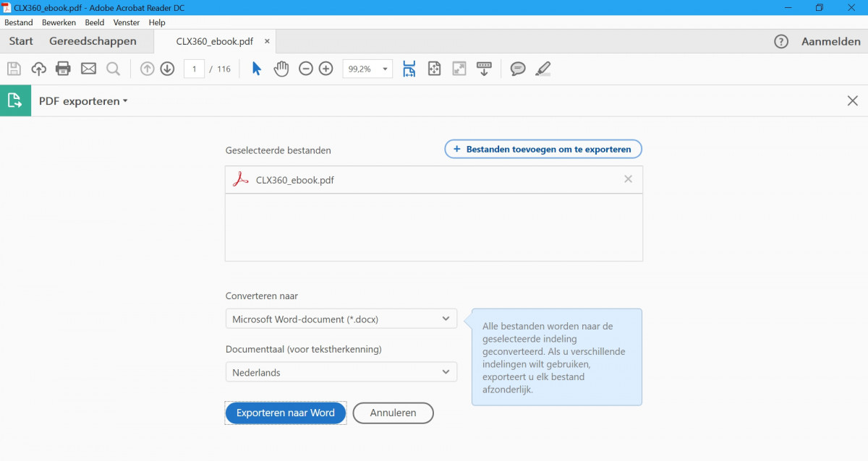Click Bestanden toevoegen om te exporteren
Image resolution: width=868 pixels, height=461 pixels.
(x=543, y=149)
